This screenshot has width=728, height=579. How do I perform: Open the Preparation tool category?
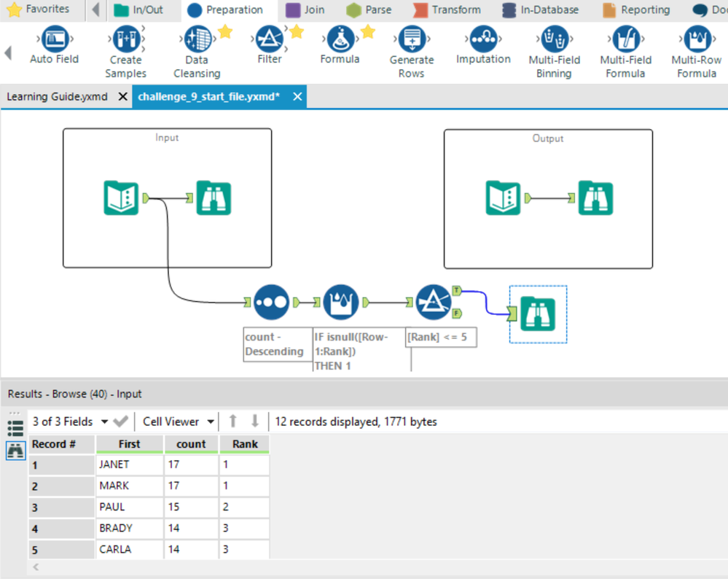click(x=226, y=9)
